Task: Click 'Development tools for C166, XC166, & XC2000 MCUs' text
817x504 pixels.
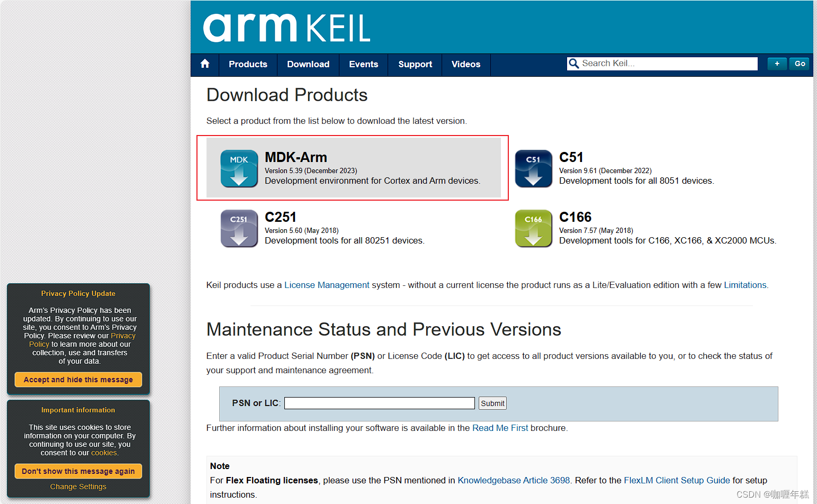Action: (x=668, y=240)
